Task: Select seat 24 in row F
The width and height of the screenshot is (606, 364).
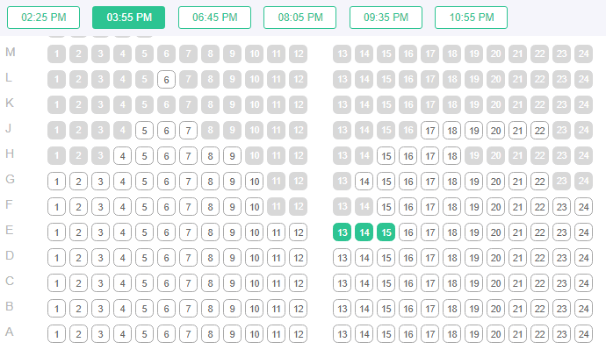Action: pyautogui.click(x=583, y=207)
